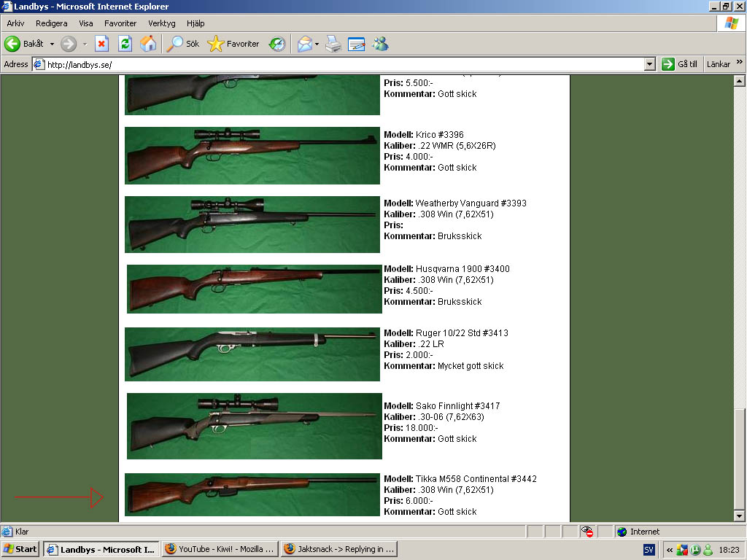The height and width of the screenshot is (560, 747).
Task: Open the History toolbar icon
Action: click(x=277, y=44)
